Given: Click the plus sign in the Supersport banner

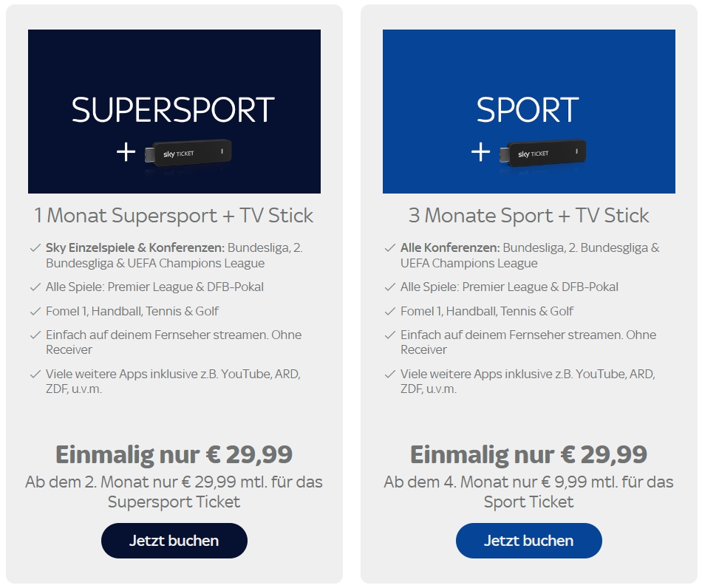Looking at the screenshot, I should (126, 152).
